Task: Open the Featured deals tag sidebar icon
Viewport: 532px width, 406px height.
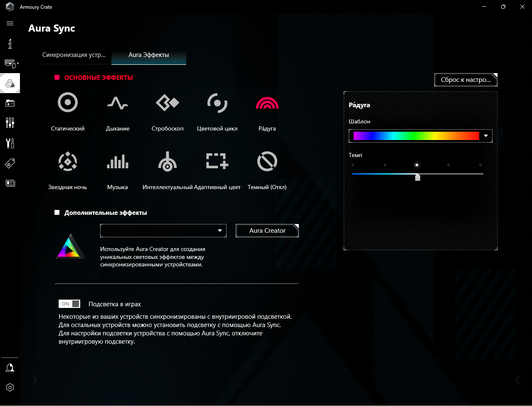Action: (x=10, y=163)
